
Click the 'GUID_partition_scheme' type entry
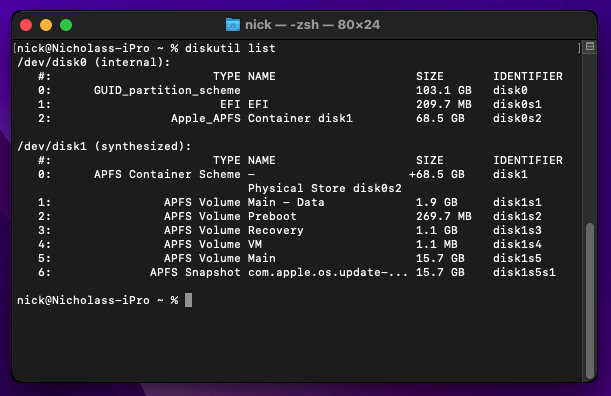[x=167, y=90]
